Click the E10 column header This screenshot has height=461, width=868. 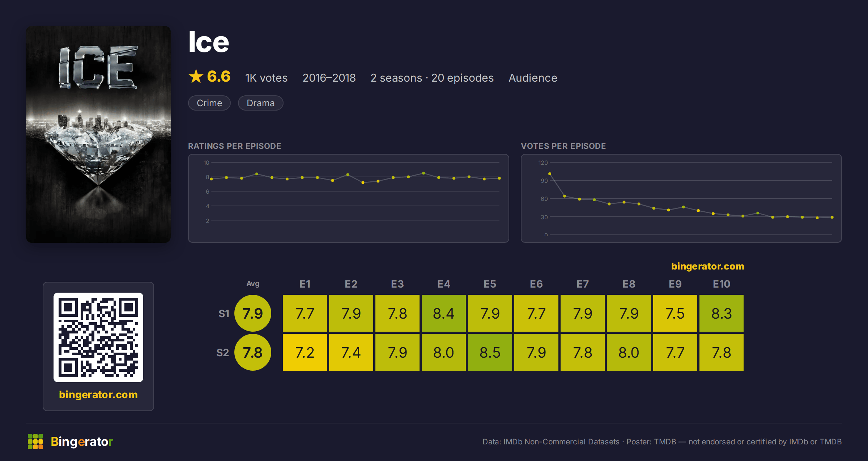tap(722, 284)
